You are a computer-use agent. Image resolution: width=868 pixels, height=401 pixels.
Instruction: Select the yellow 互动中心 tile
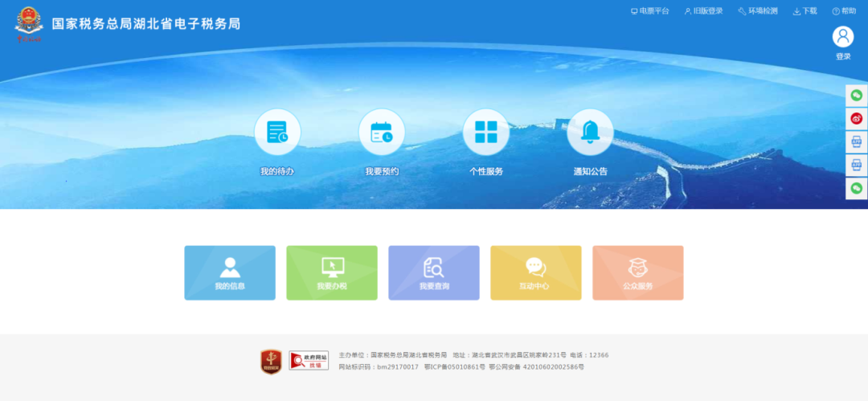tap(536, 273)
